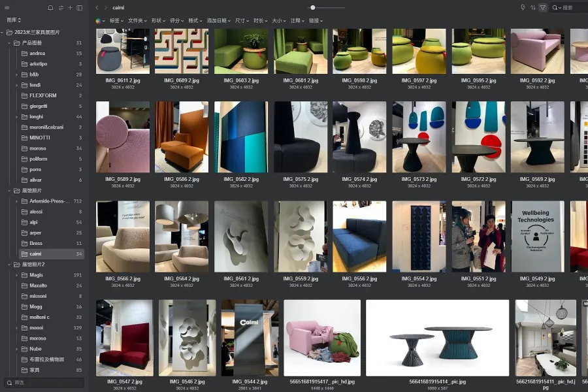Adjust the thumbnail size slider
Image resolution: width=588 pixels, height=392 pixels.
313,7
